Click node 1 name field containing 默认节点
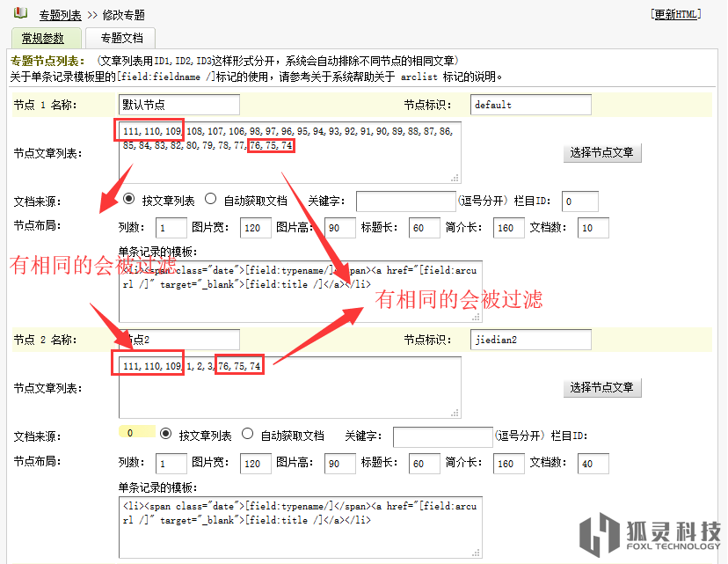Viewport: 728px width, 564px height. click(178, 105)
